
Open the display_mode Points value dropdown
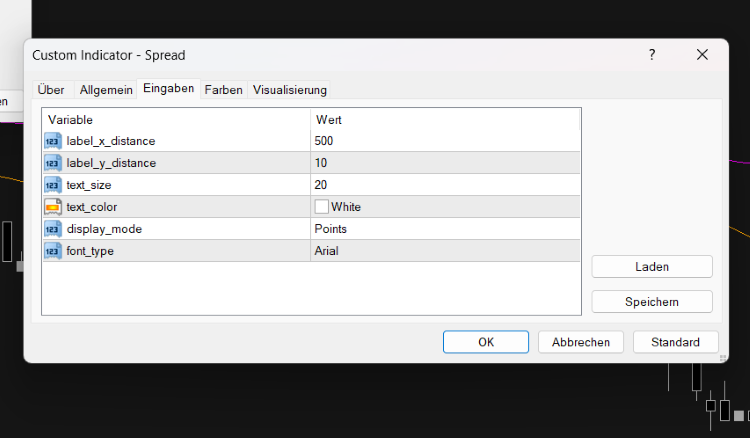(x=445, y=229)
